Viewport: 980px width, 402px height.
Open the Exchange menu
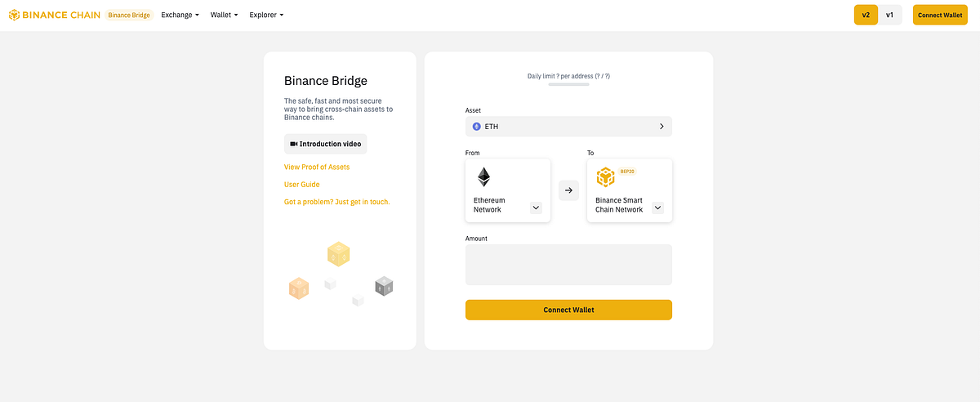coord(180,15)
